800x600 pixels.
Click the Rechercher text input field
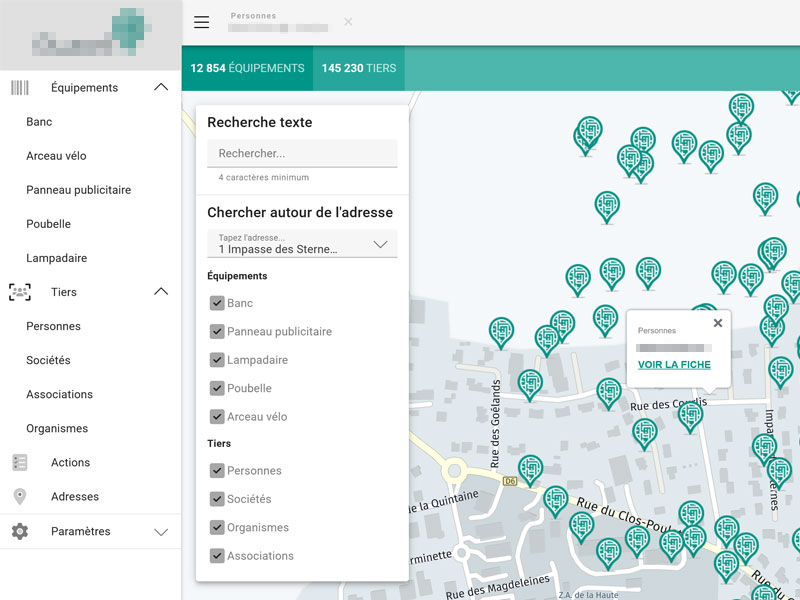tap(302, 154)
